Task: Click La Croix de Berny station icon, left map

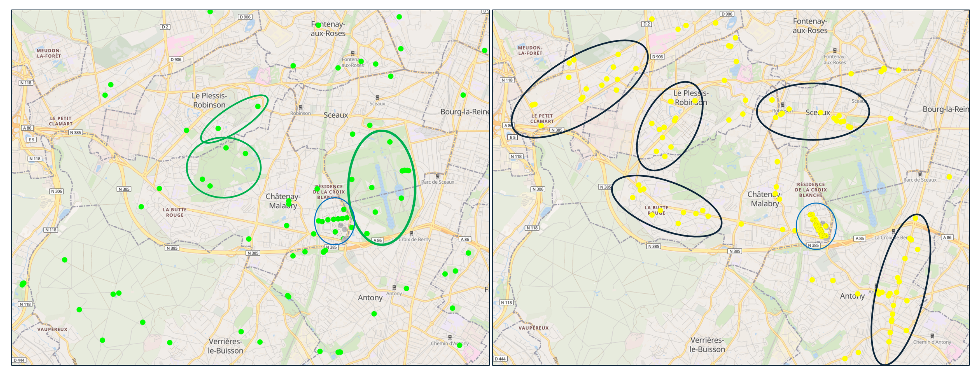Action: [411, 233]
